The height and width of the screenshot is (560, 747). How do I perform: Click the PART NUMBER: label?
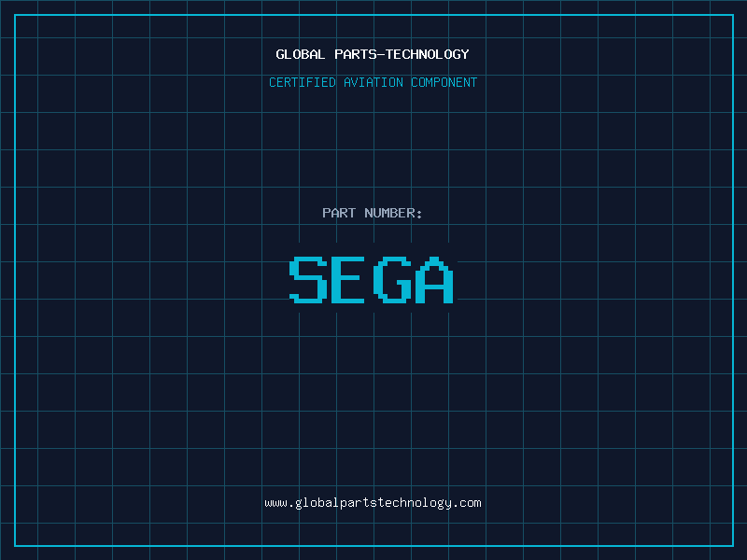(x=373, y=213)
